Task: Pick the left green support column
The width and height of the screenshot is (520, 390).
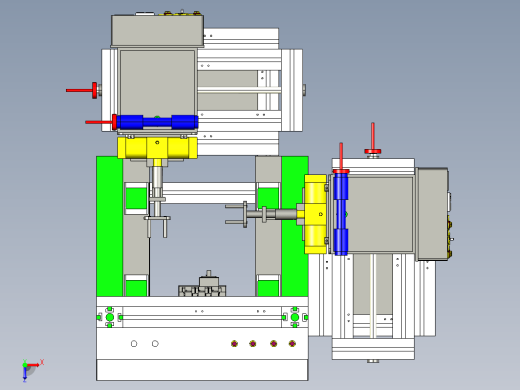Action: click(109, 226)
